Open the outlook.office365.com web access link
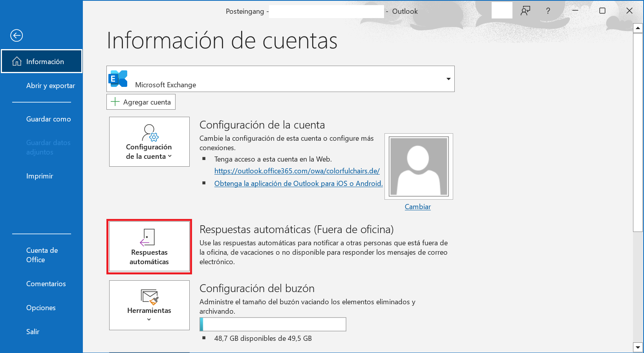The height and width of the screenshot is (353, 644). point(297,171)
